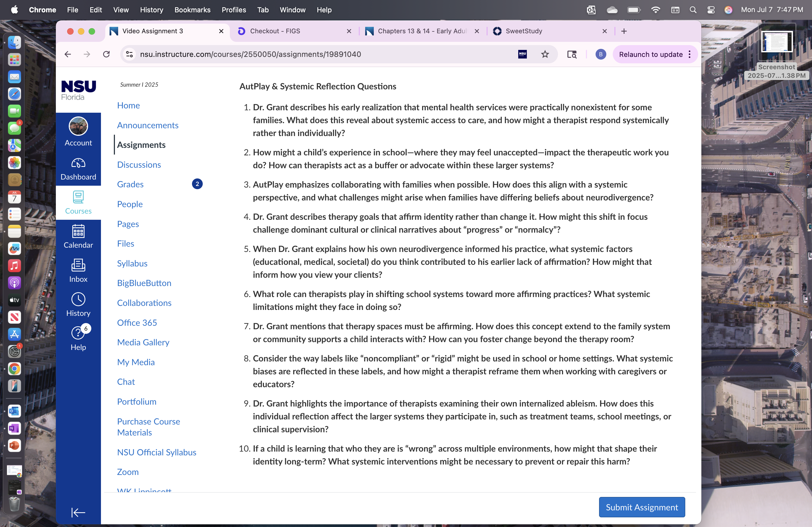View site information in the address bar

point(129,54)
